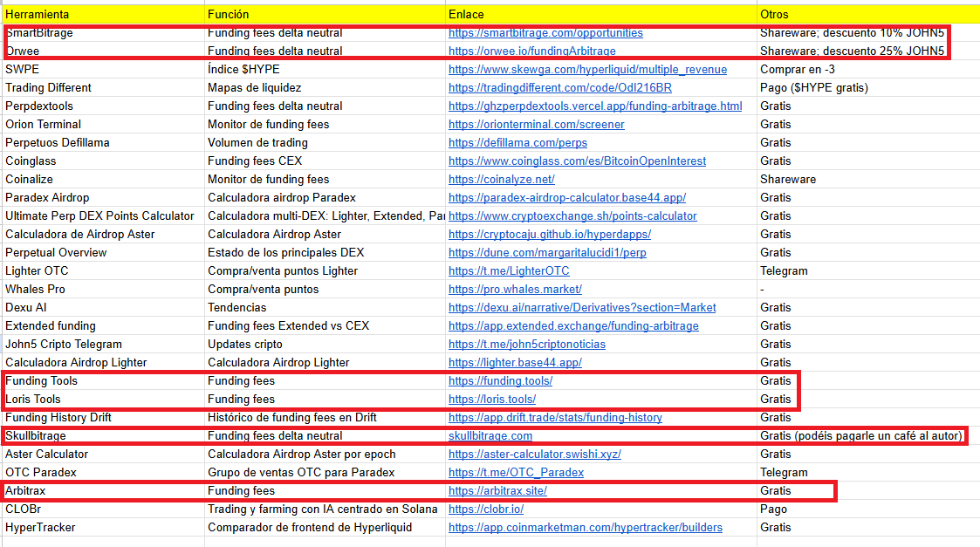Select the Comparador de frontend de Hyperliquid cell
This screenshot has height=547, width=980.
[x=325, y=528]
